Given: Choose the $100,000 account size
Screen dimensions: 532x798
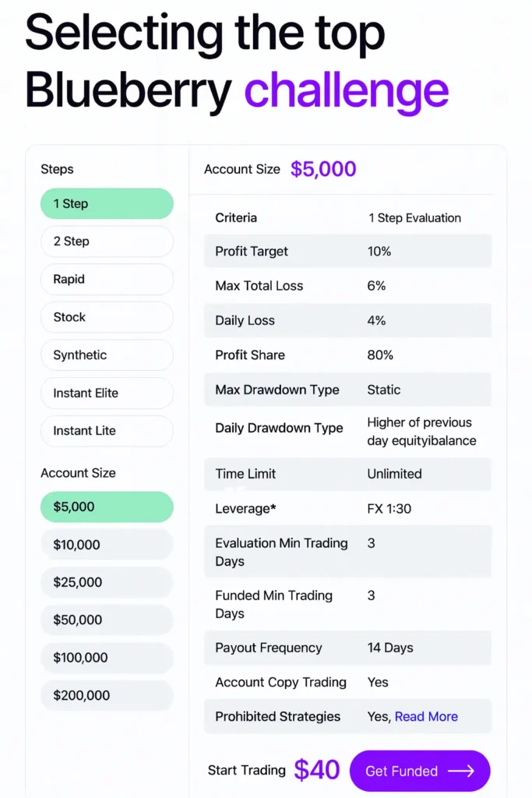Looking at the screenshot, I should click(107, 658).
